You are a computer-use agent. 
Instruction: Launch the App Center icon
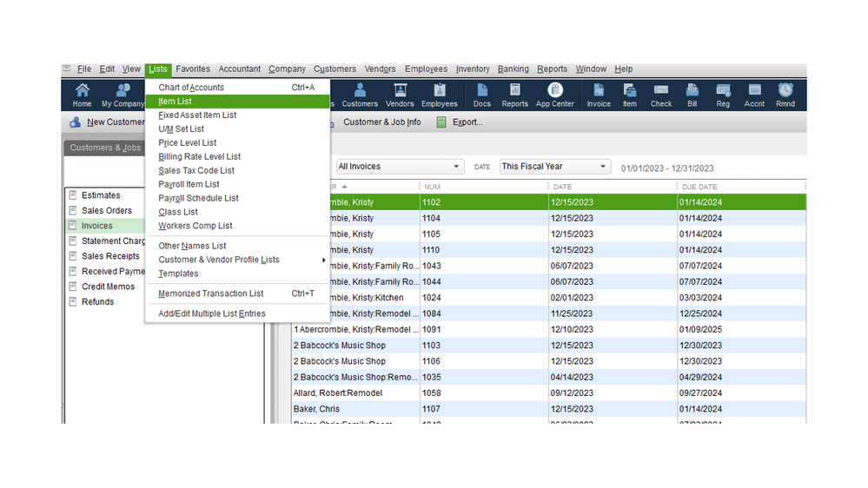click(x=554, y=95)
